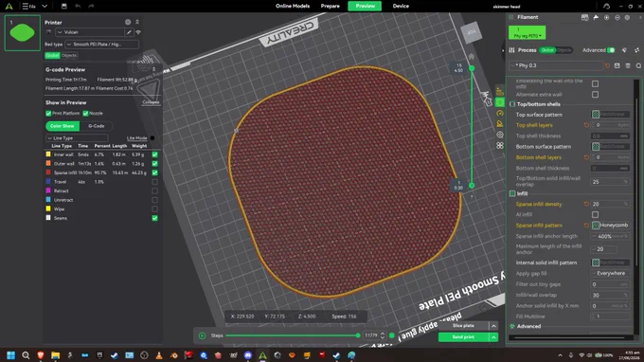
Task: Switch to the Prepare tab
Action: click(331, 7)
